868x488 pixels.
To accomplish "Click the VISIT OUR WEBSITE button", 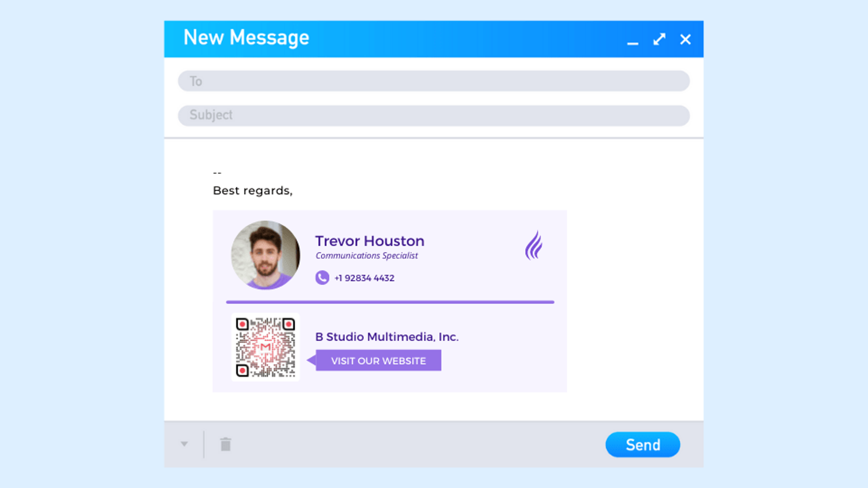I will pyautogui.click(x=378, y=360).
